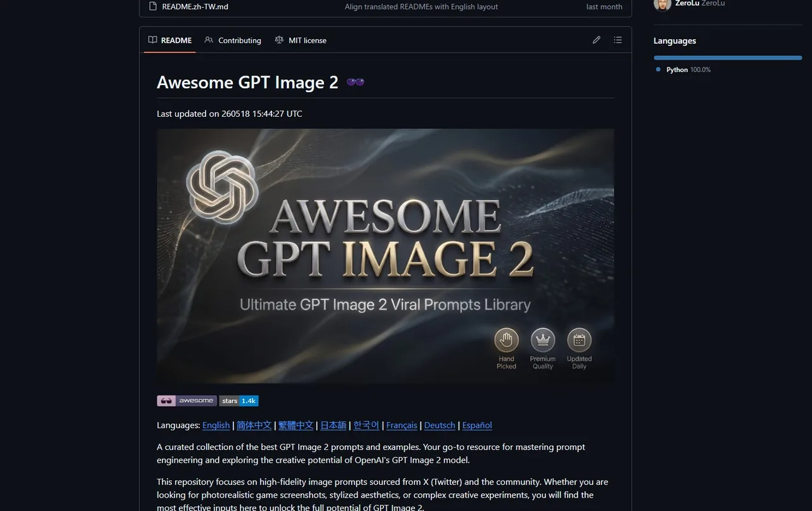The width and height of the screenshot is (812, 511).
Task: Open the 한국어 language link
Action: pos(366,425)
